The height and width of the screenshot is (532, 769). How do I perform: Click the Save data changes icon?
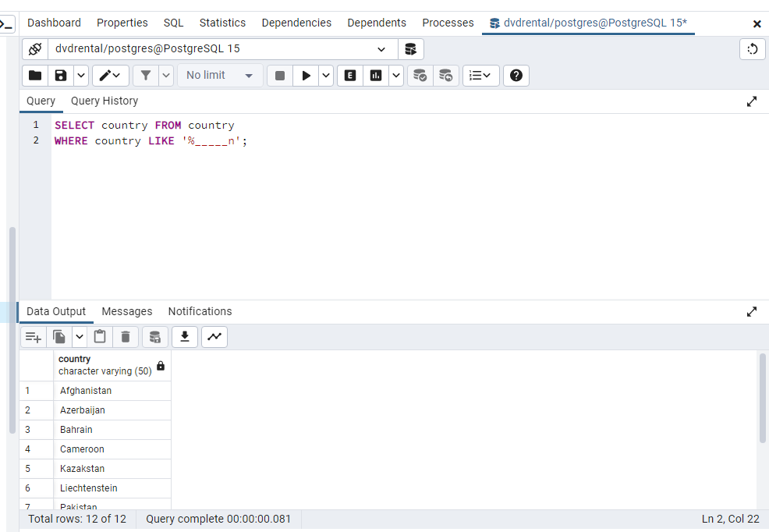point(155,337)
